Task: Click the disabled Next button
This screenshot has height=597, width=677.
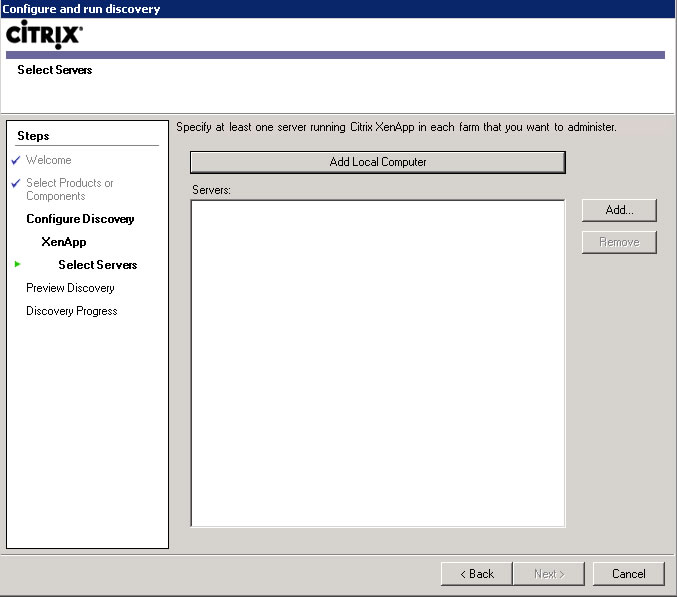Action: pyautogui.click(x=549, y=574)
